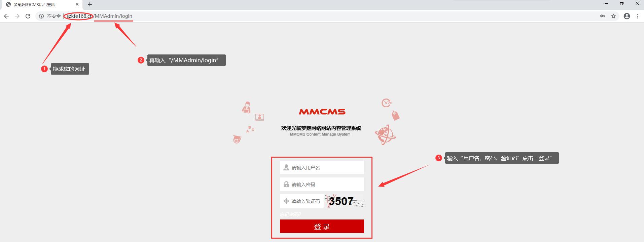This screenshot has width=644, height=242.
Task: Open a new tab with the plus button
Action: click(x=90, y=4)
